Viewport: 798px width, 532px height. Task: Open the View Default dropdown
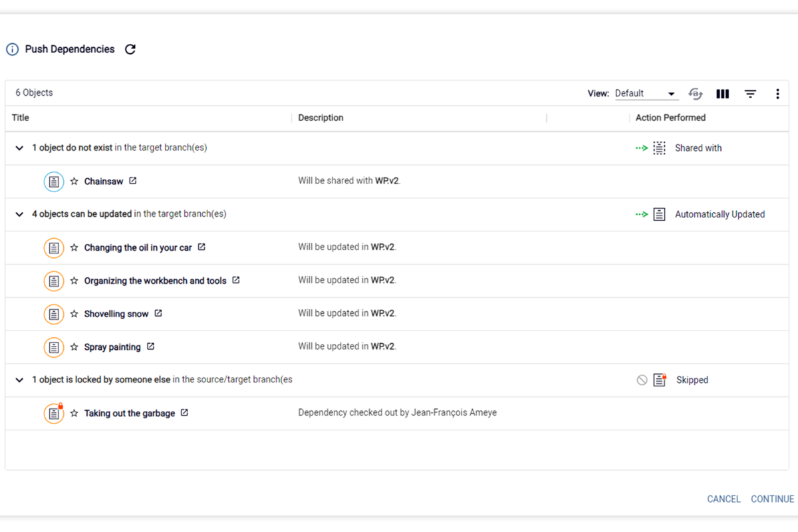coord(645,94)
